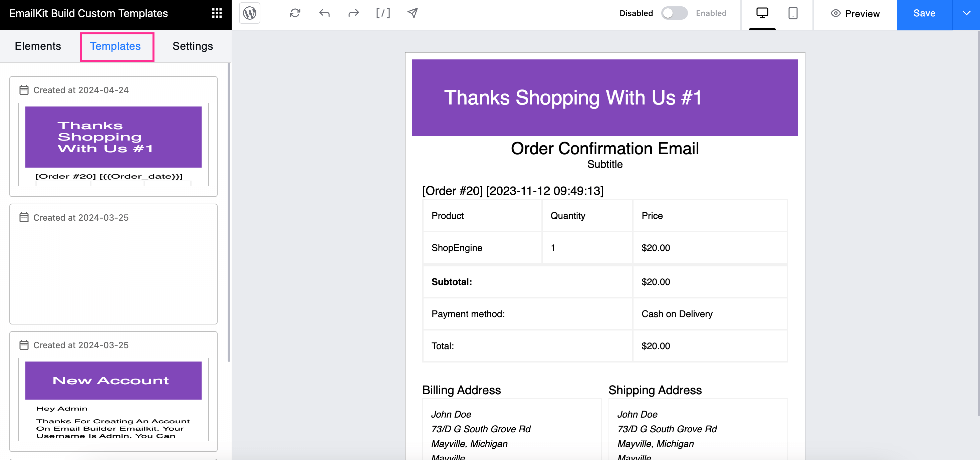Screen dimensions: 980x460
Task: Click the WordPress logo icon
Action: point(249,12)
